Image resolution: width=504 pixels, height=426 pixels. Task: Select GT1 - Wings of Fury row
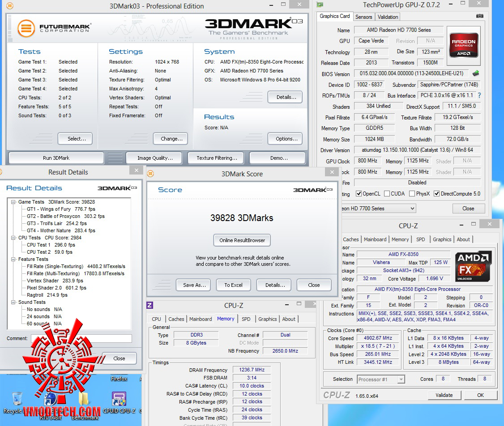[61, 209]
